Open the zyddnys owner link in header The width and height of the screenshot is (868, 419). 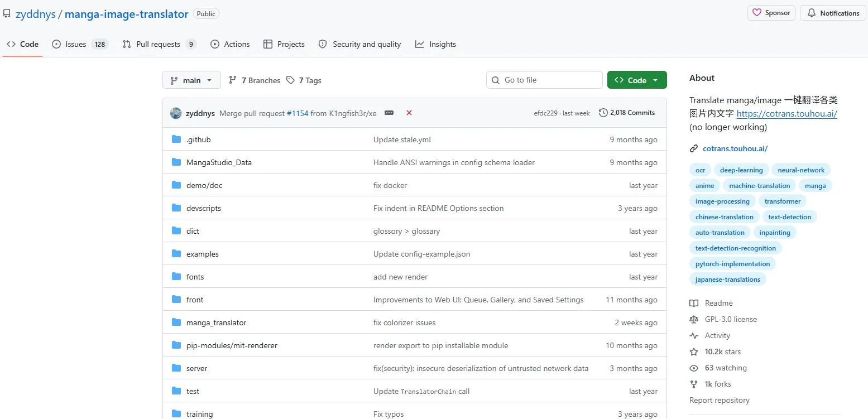(36, 15)
